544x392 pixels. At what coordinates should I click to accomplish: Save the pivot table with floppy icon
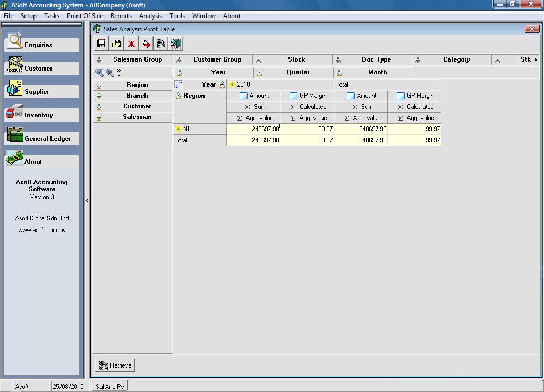coord(101,44)
